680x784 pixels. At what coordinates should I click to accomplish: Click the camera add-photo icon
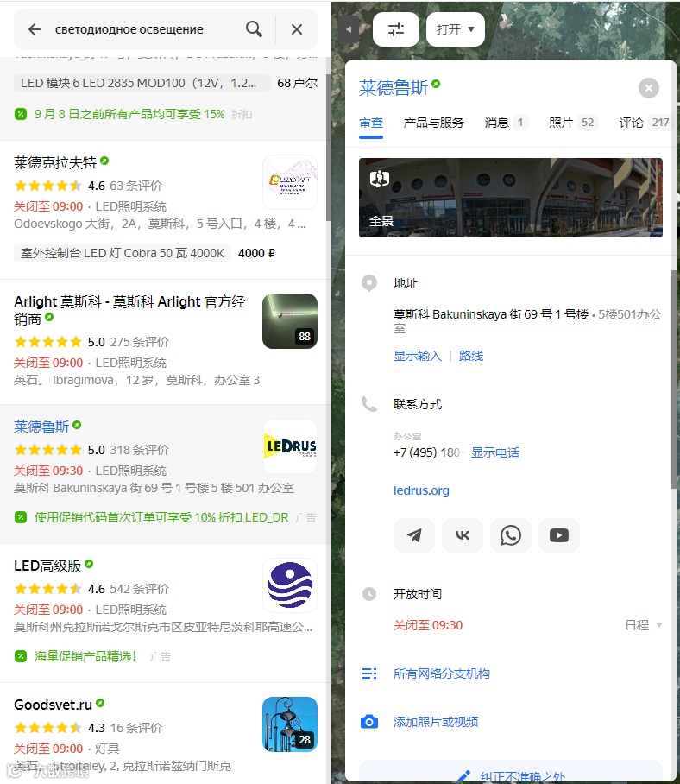369,722
